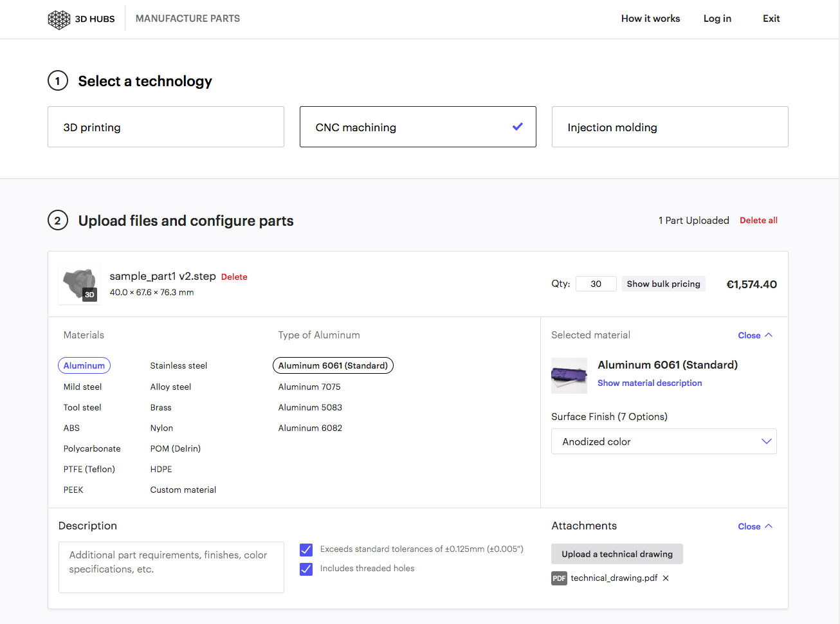840x624 pixels.
Task: Open the Surface Finish dropdown
Action: [x=663, y=441]
